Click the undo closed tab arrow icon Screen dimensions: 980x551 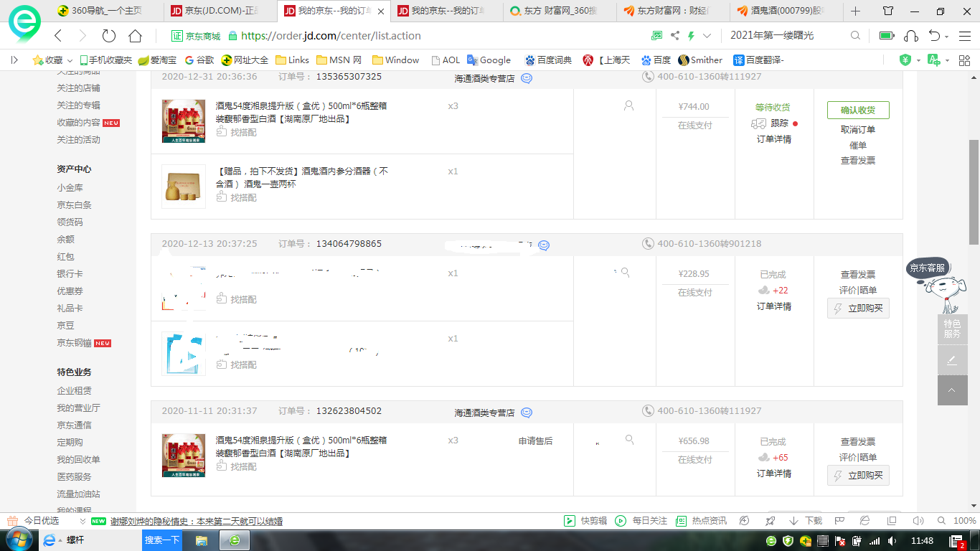tap(934, 36)
